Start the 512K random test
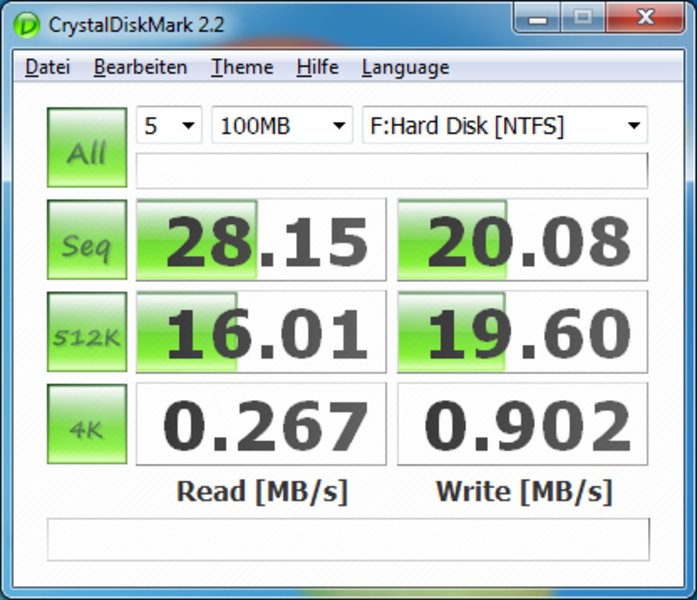697x600 pixels. (x=87, y=332)
